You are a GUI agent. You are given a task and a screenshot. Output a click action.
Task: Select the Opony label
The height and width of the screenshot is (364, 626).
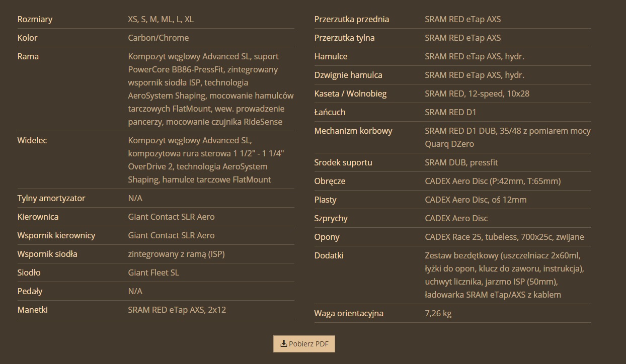coord(327,237)
